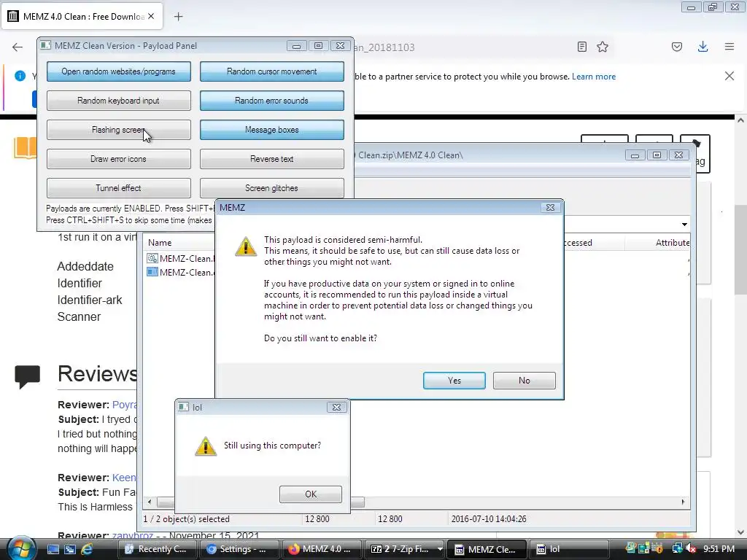Switch to lol taskbar item
The width and height of the screenshot is (747, 560).
click(x=569, y=549)
